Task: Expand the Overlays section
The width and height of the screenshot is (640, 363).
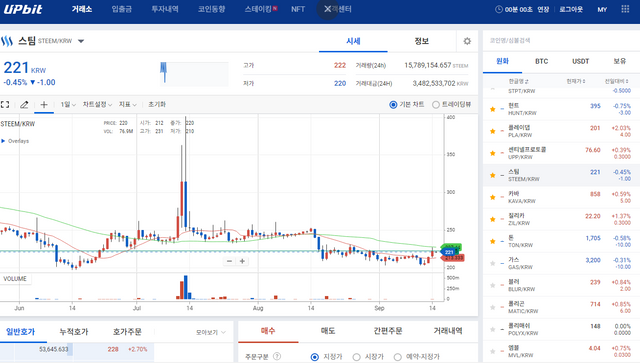Action: pyautogui.click(x=15, y=141)
